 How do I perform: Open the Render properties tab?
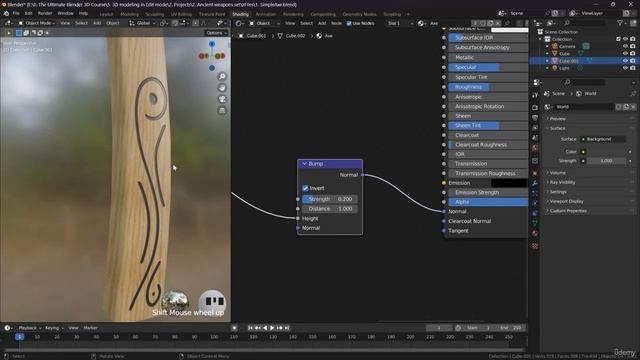point(535,107)
